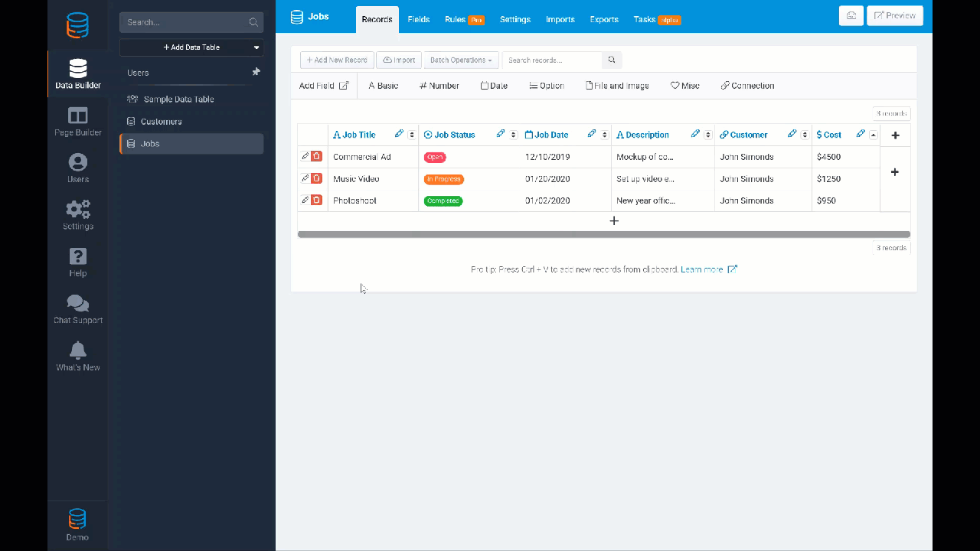
Task: Open Page Builder section
Action: point(77,122)
